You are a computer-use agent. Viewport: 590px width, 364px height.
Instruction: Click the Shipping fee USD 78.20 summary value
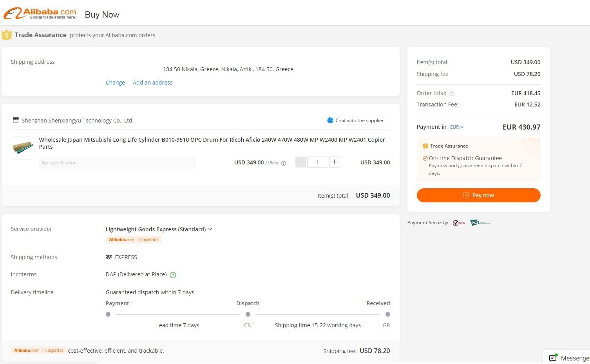coord(527,74)
